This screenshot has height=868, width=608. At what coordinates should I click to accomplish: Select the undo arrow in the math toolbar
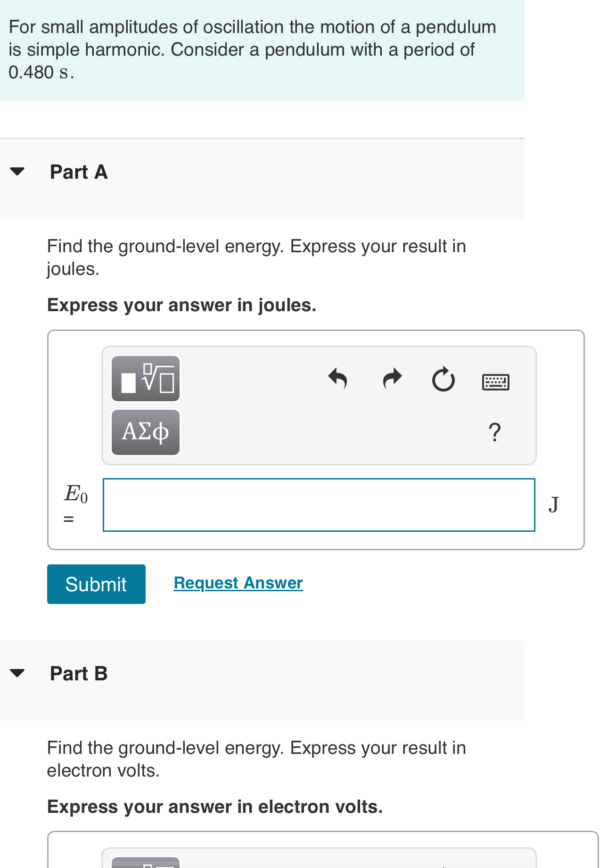pos(338,380)
